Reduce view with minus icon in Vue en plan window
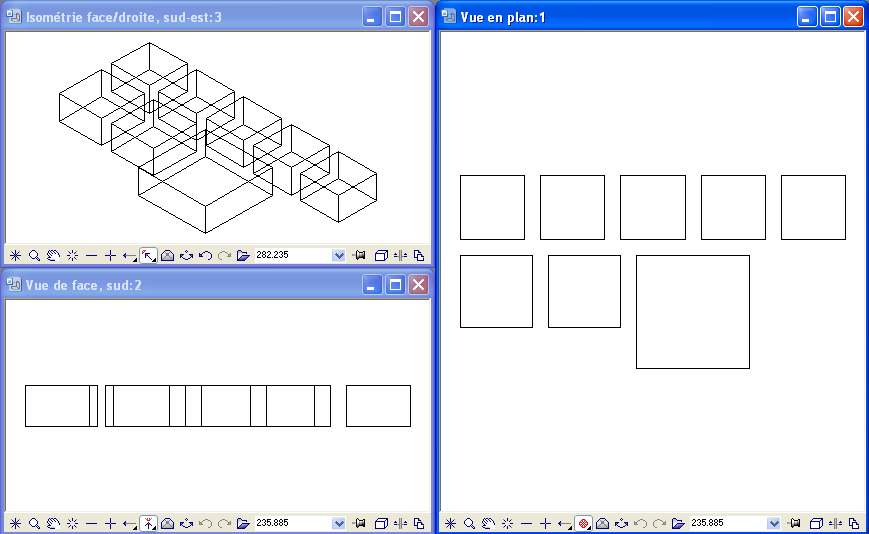 tap(526, 523)
